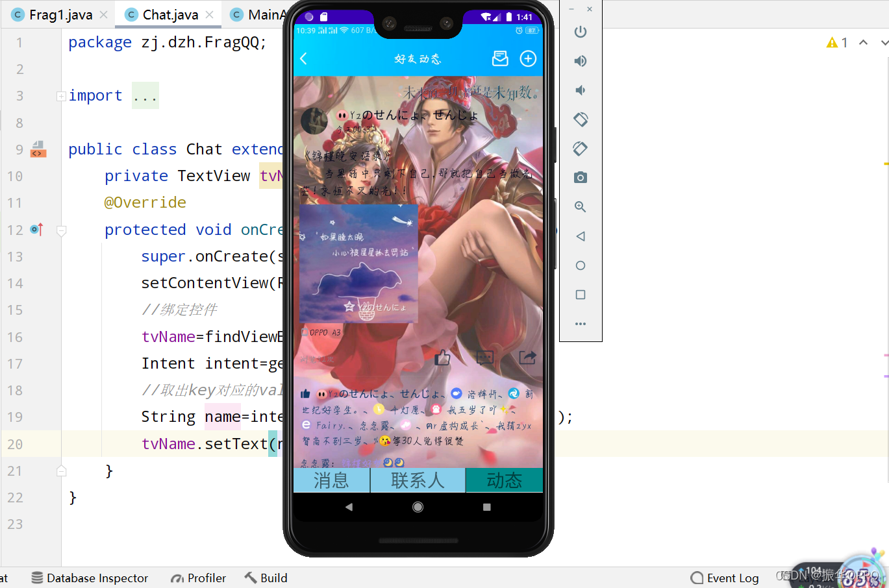
Task: Click override gutter icon at line 12
Action: [37, 229]
